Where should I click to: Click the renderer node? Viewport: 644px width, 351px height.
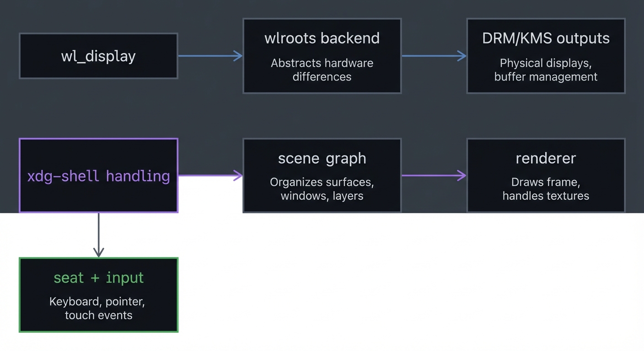click(546, 175)
